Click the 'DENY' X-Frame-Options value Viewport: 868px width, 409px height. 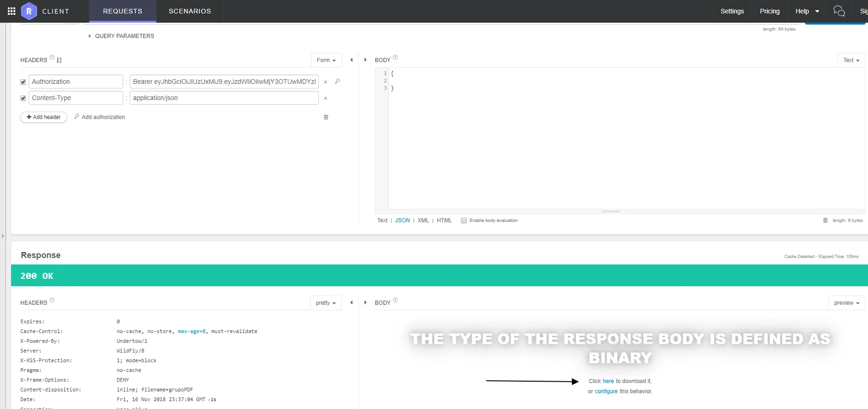[x=123, y=380]
